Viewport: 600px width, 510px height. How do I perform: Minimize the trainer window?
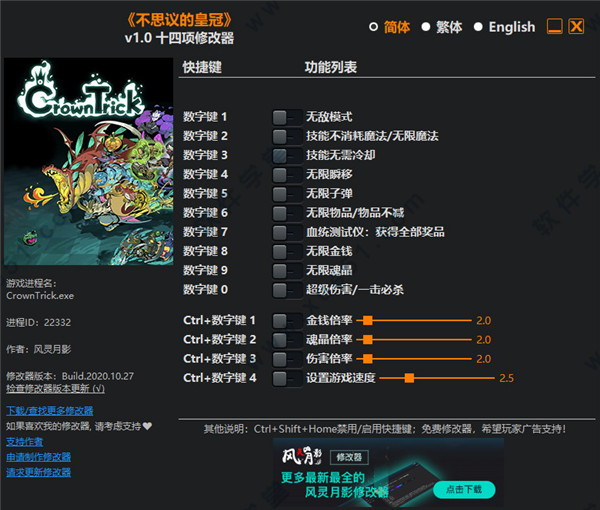tap(553, 27)
